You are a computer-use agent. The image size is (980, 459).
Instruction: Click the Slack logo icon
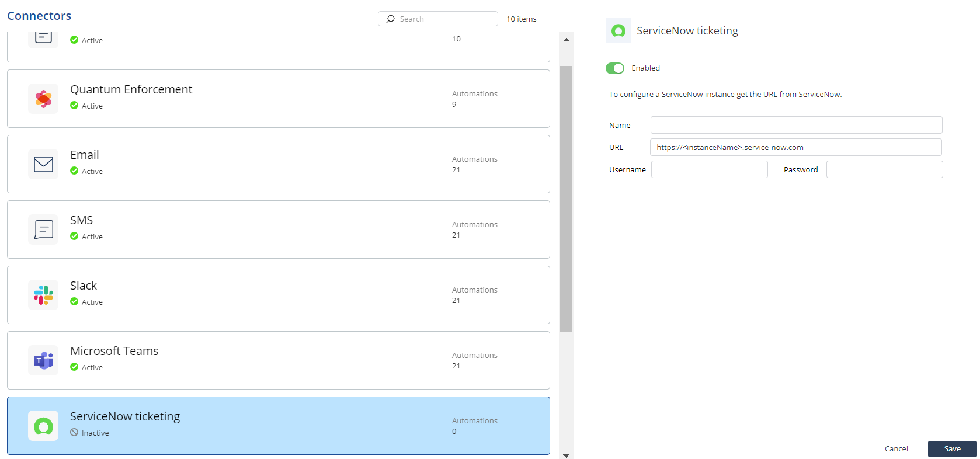[x=43, y=295]
